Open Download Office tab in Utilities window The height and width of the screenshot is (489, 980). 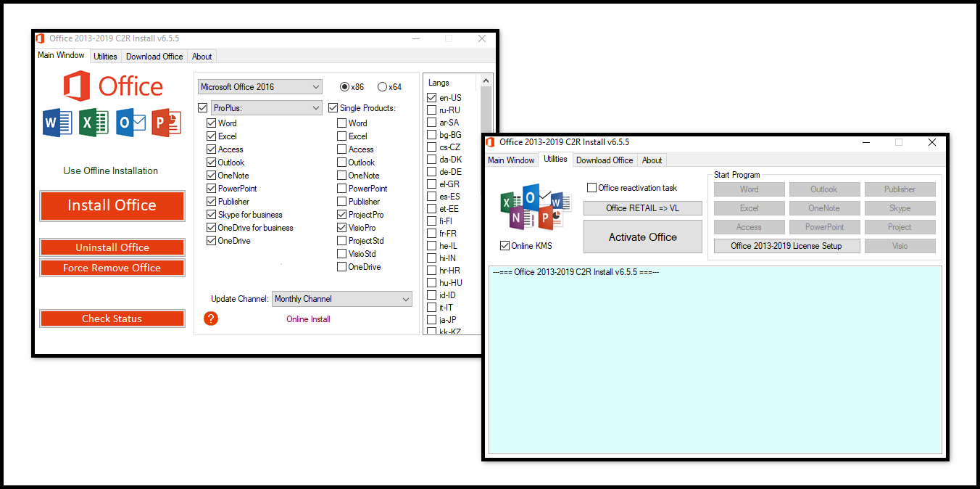point(605,160)
